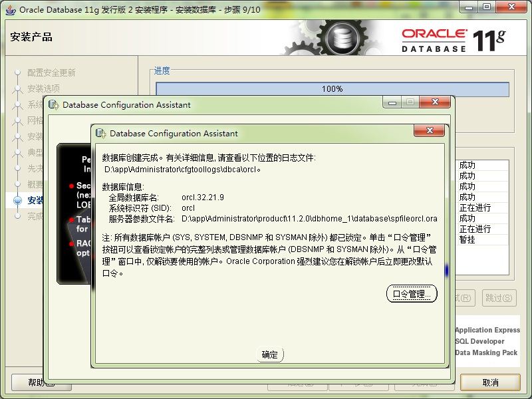
Task: Click the 系统标识符 (SID) label
Action: coord(140,208)
